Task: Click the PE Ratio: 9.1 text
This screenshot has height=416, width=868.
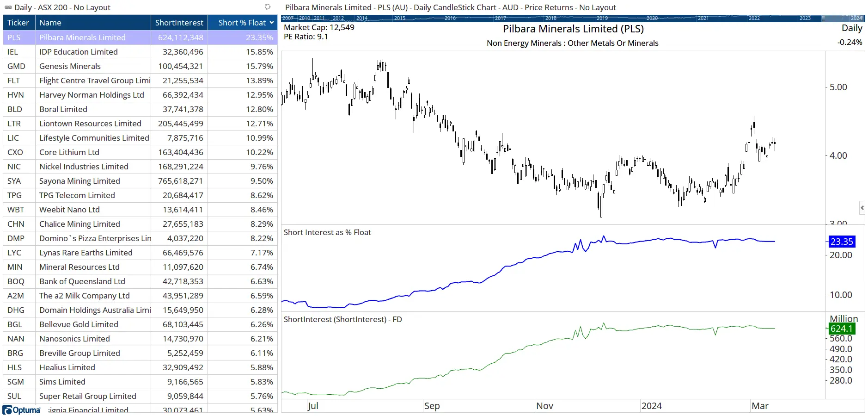Action: pos(306,37)
